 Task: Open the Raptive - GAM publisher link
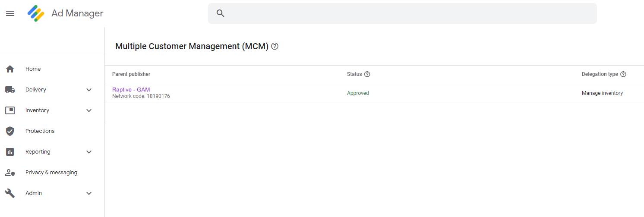pyautogui.click(x=131, y=90)
